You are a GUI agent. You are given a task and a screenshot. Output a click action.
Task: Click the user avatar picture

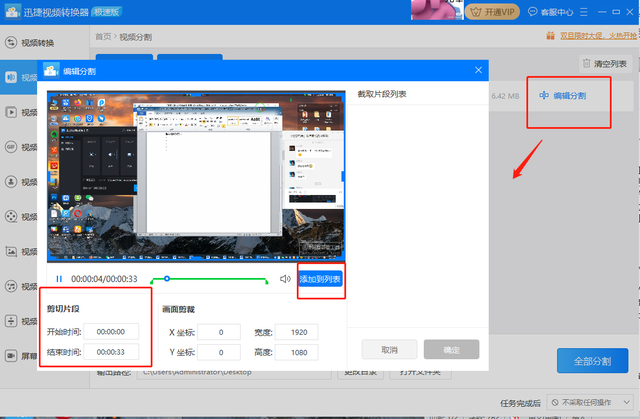pyautogui.click(x=437, y=10)
